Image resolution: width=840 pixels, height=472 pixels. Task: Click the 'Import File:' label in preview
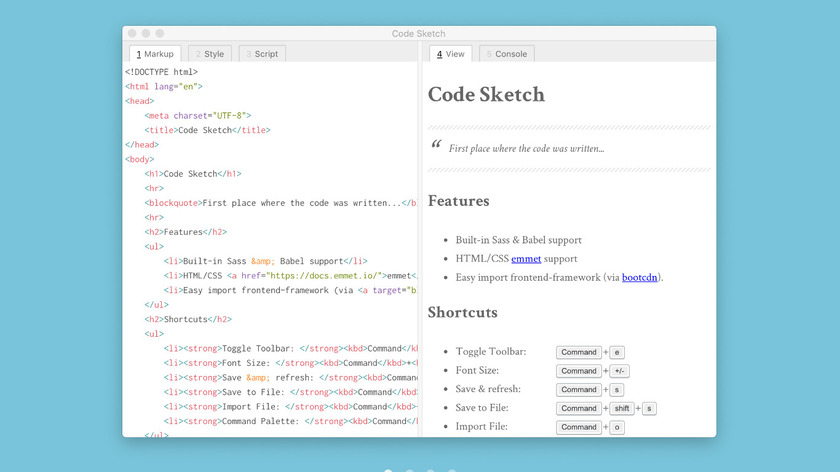pos(482,426)
